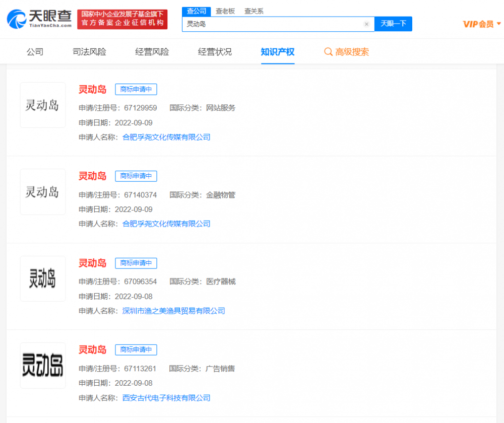Open trademark thumbnail for registration 67096354
The width and height of the screenshot is (504, 423).
tap(43, 278)
